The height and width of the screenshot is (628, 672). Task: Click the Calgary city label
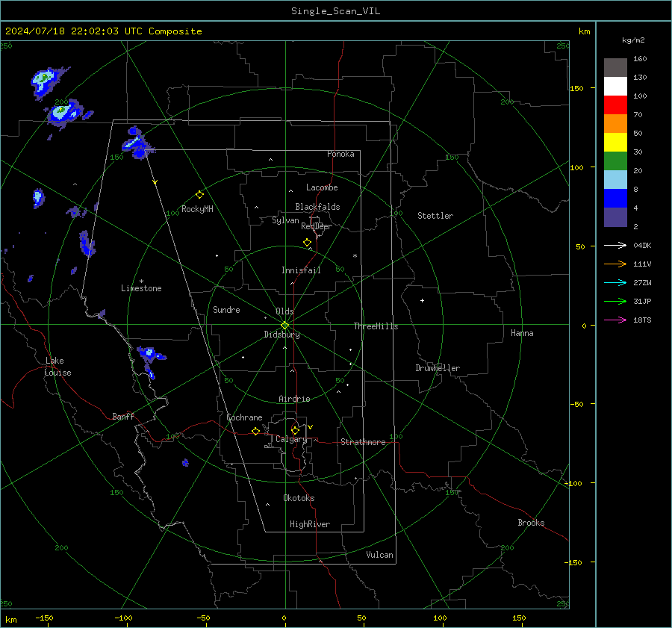pos(291,439)
